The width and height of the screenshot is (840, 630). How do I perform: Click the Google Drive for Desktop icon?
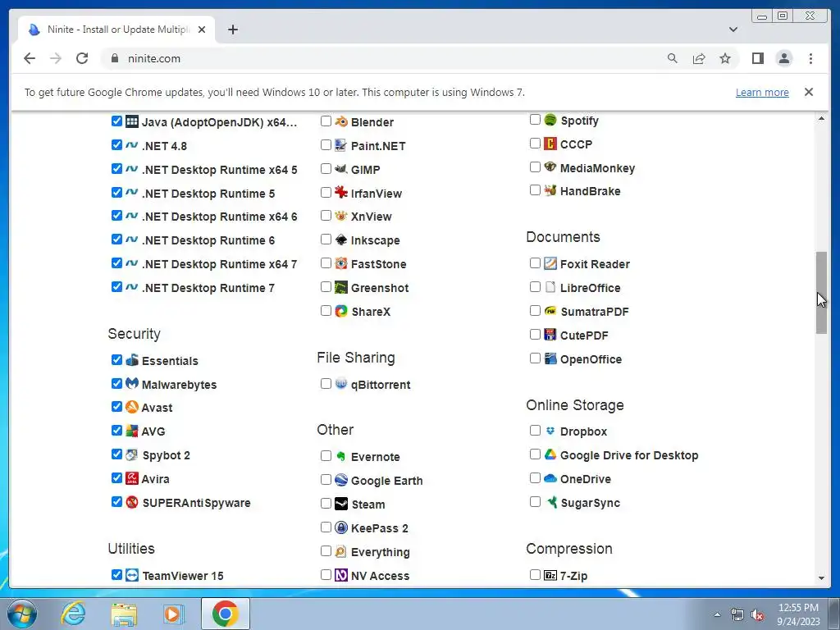click(550, 454)
